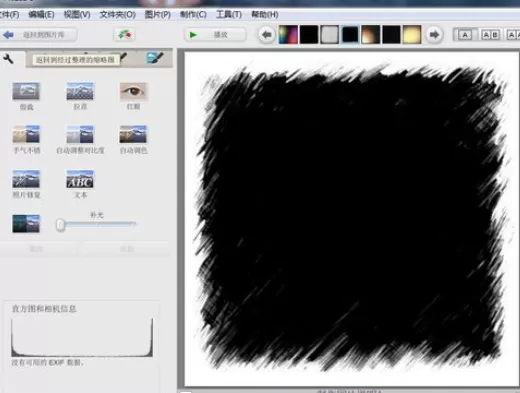The image size is (520, 393).
Task: Select the orange glow thumbnail in filmstrip
Action: [x=371, y=35]
